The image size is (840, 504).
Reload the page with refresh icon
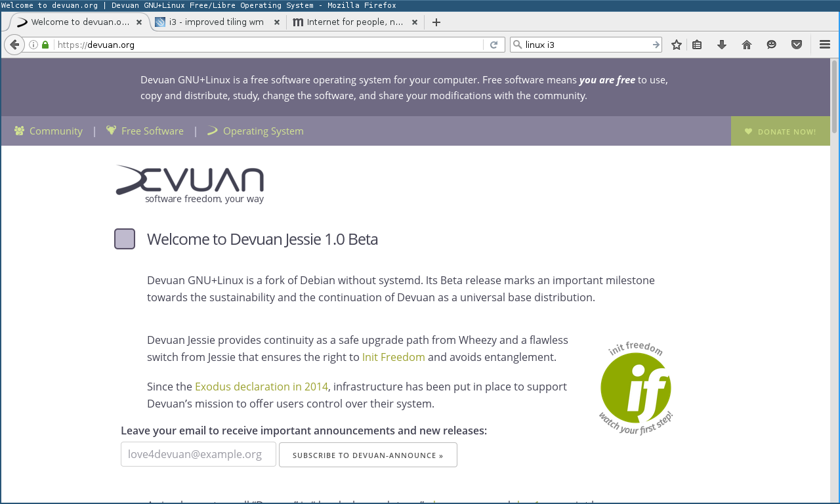coord(494,45)
